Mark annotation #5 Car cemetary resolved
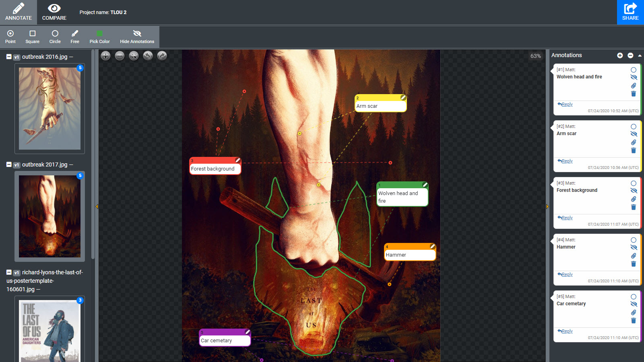Image resolution: width=644 pixels, height=362 pixels. tap(634, 297)
